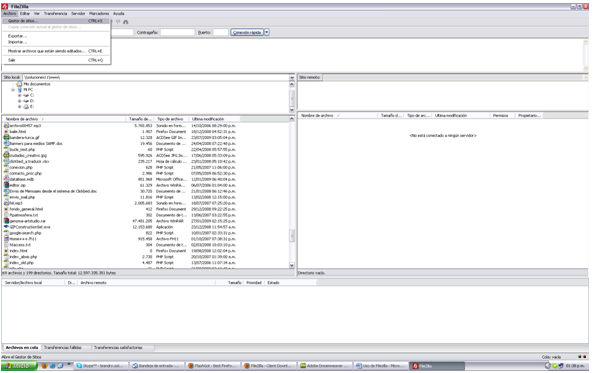This screenshot has height=373, width=600.
Task: Select 'Mis documentos' in local tree
Action: [37, 84]
